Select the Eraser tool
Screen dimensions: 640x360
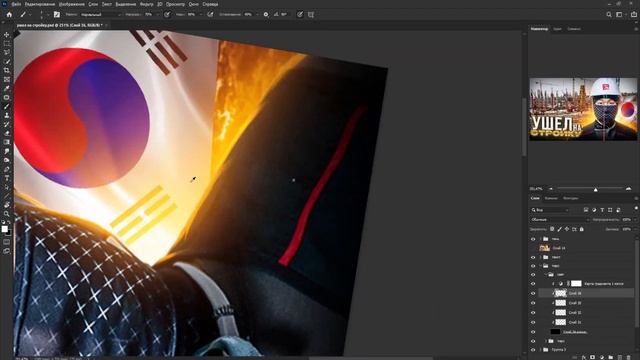pos(7,133)
